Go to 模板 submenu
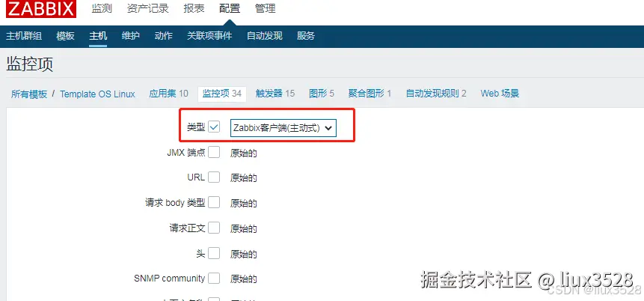 coord(65,36)
